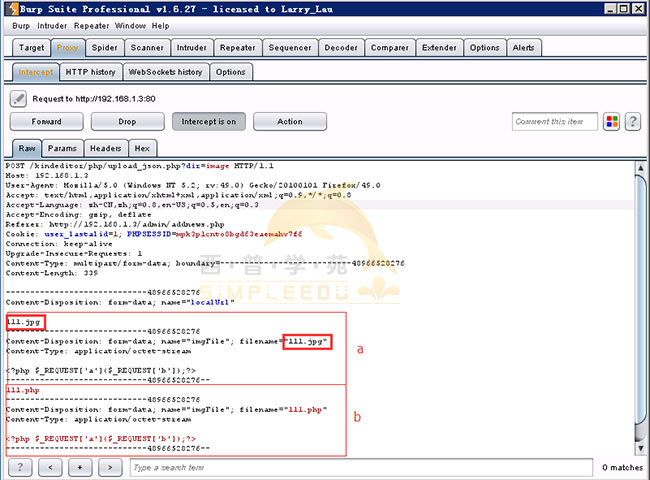Select the Hex request view tab
650x480 pixels.
(142, 148)
